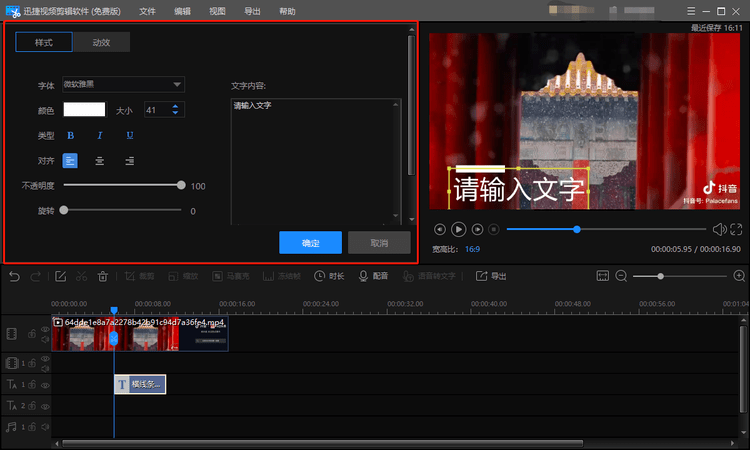Open the edit pencil tool
The image size is (750, 450).
pyautogui.click(x=60, y=276)
